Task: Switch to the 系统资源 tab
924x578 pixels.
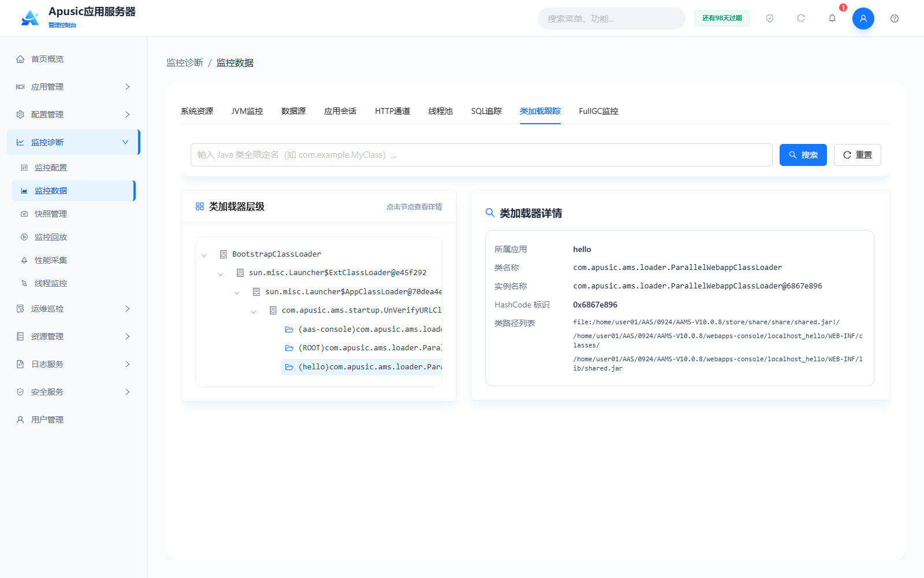Action: [x=197, y=111]
